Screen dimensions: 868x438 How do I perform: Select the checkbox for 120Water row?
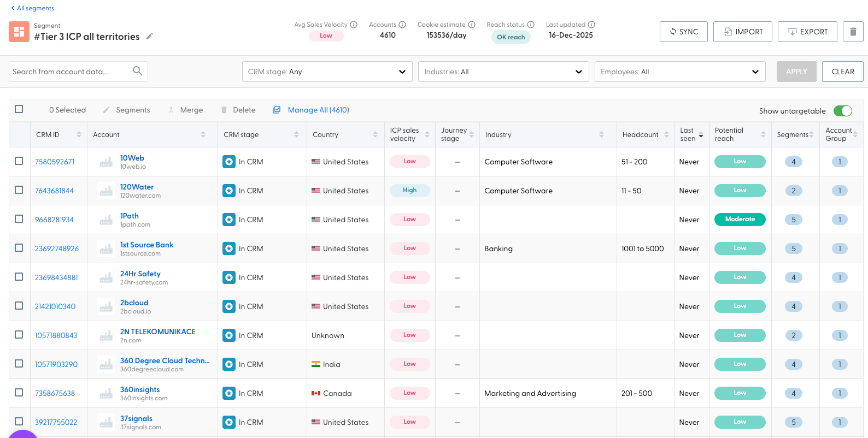[x=19, y=190]
